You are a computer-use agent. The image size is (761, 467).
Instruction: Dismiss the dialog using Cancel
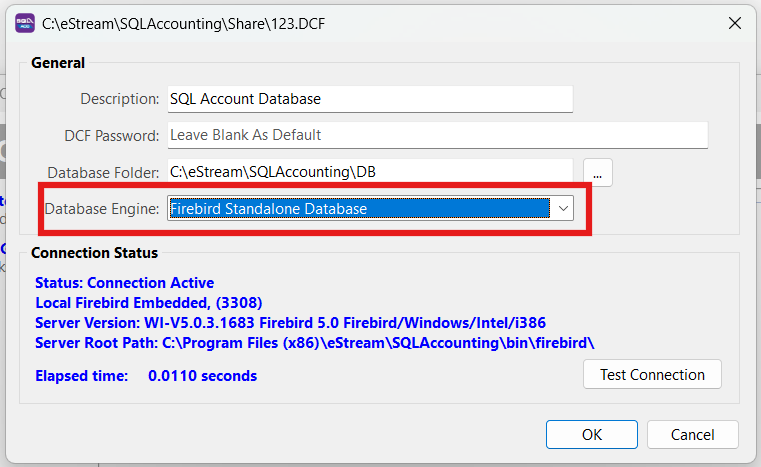click(x=692, y=434)
